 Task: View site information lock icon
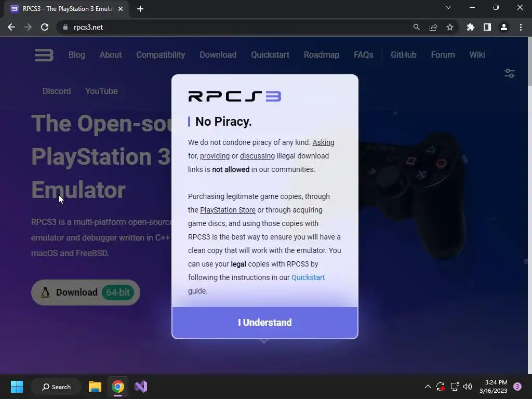[x=65, y=27]
